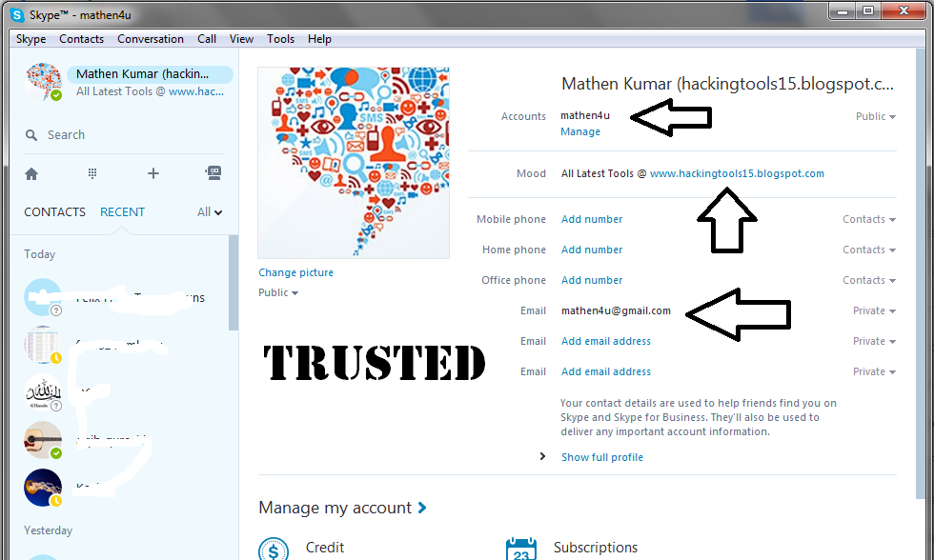Screen dimensions: 934x560
Task: Click Add number for Home phone
Action: click(x=592, y=250)
